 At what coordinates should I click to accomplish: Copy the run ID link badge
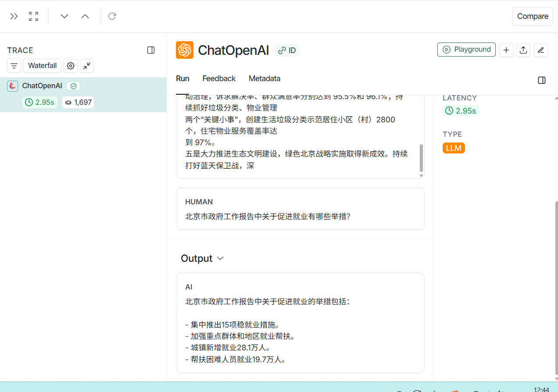tap(287, 50)
